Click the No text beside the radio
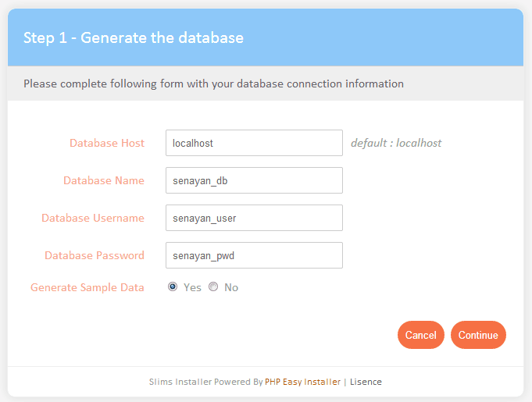This screenshot has width=532, height=402. coord(231,287)
